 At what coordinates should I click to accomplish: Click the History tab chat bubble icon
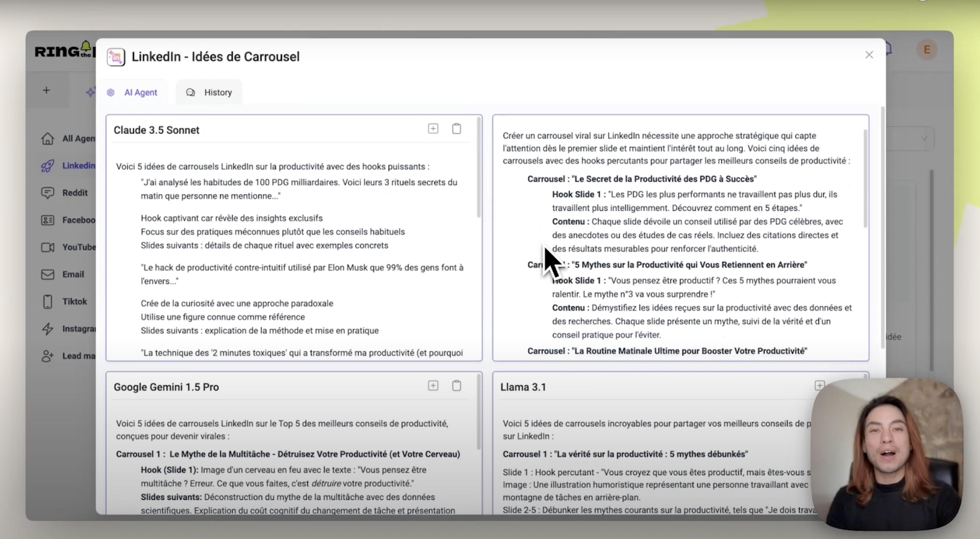tap(191, 93)
